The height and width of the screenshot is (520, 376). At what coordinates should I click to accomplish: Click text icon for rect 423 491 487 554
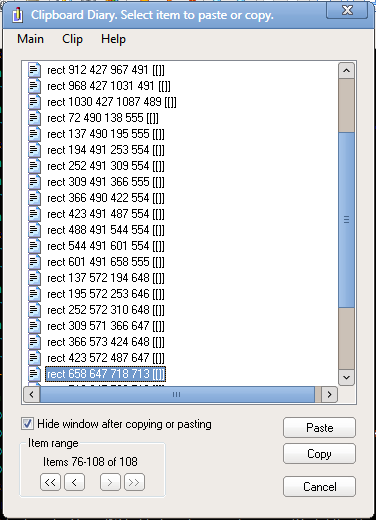pyautogui.click(x=34, y=214)
